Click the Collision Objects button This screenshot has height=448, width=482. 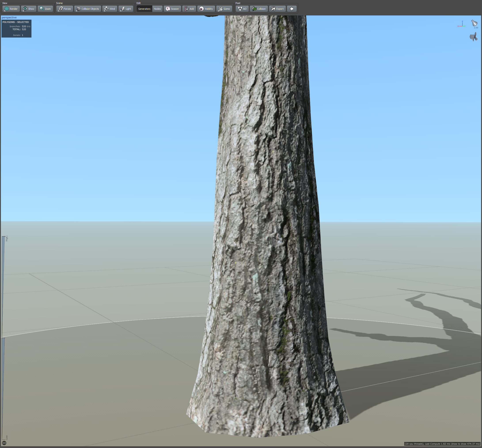[x=88, y=9]
